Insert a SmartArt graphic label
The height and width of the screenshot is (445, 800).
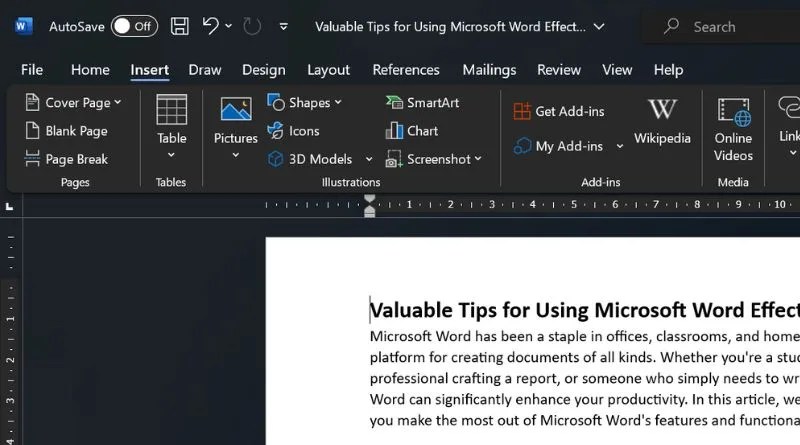pos(433,103)
